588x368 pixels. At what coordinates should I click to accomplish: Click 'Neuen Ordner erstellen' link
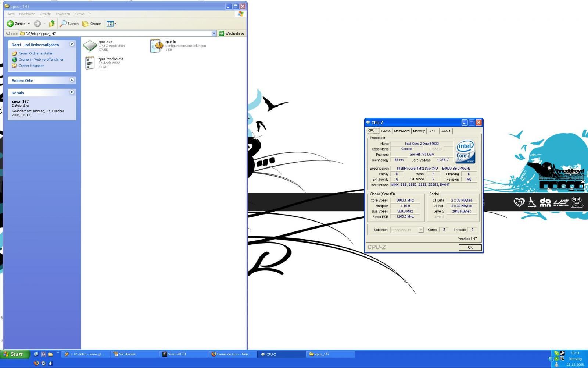coord(36,53)
